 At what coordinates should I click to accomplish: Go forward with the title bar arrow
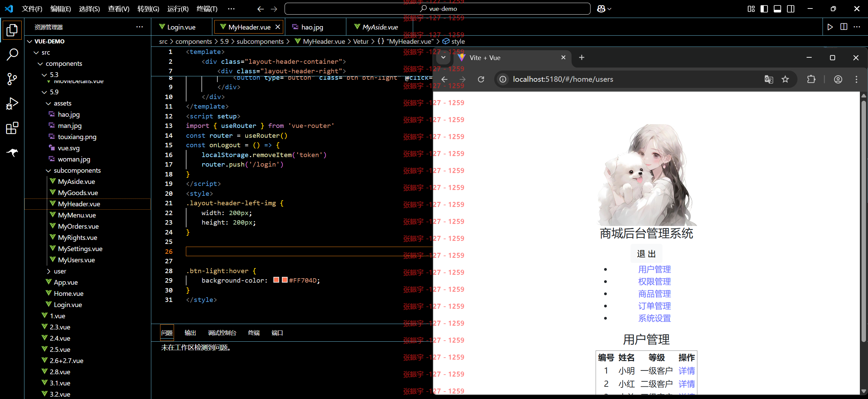[274, 9]
